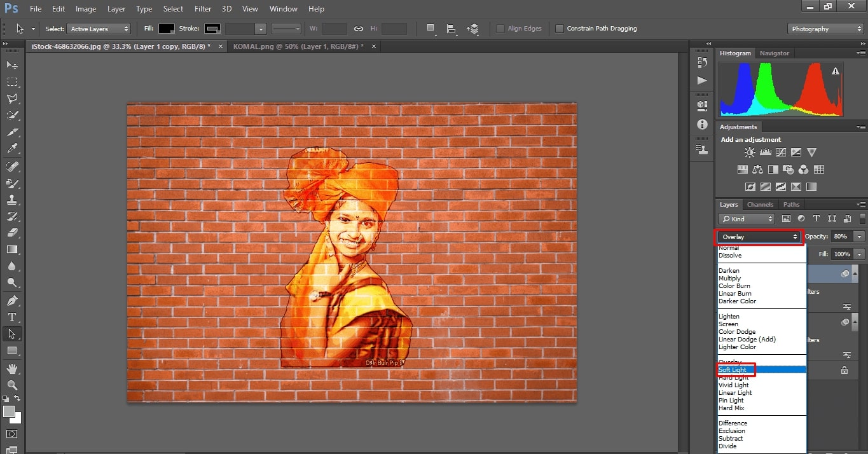
Task: Choose Soft Light blend mode
Action: [x=733, y=370]
